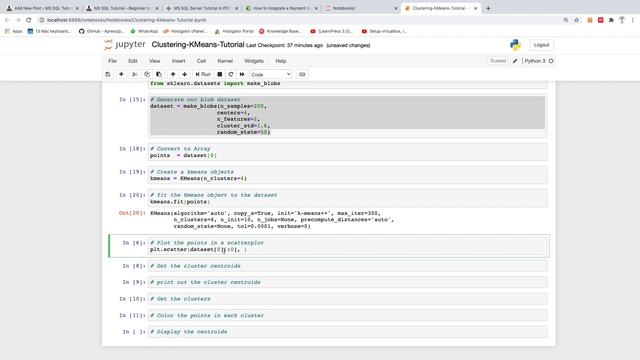Select the Color the points in each cluster cell
Viewport: 640px width, 360px height.
point(347,316)
